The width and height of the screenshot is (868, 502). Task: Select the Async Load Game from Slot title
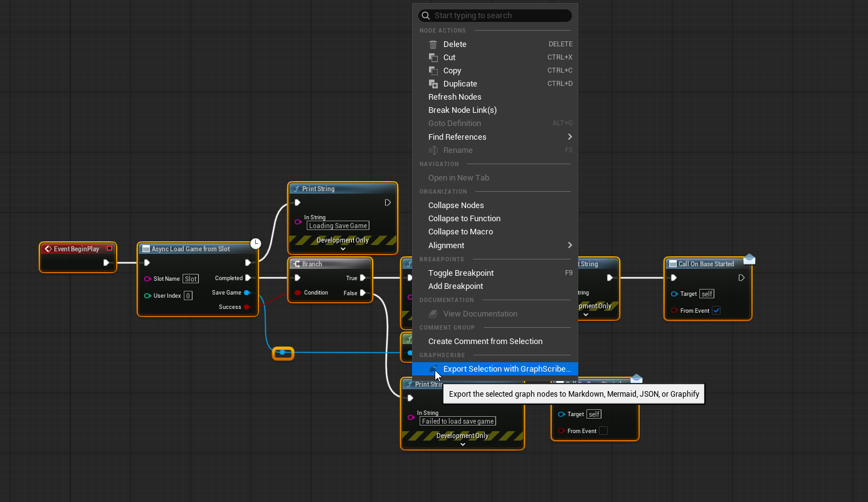[x=191, y=249]
